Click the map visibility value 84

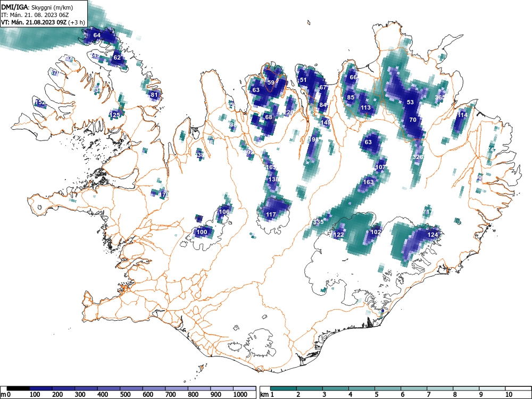click(x=323, y=105)
